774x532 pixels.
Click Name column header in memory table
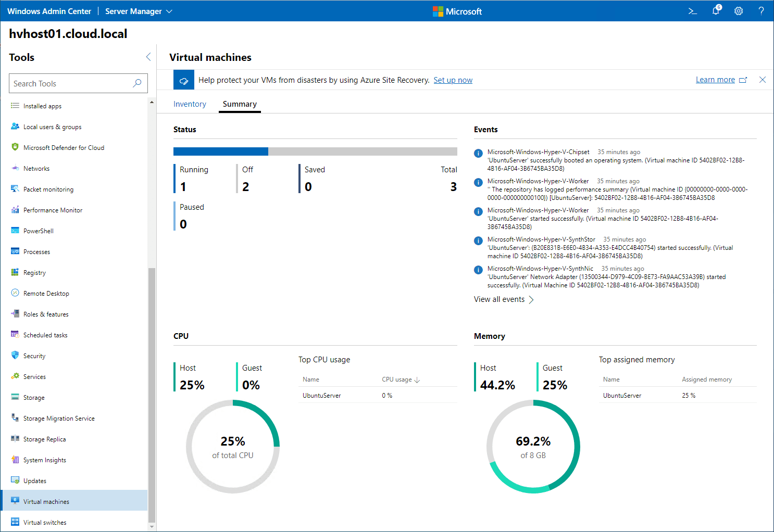tap(611, 379)
